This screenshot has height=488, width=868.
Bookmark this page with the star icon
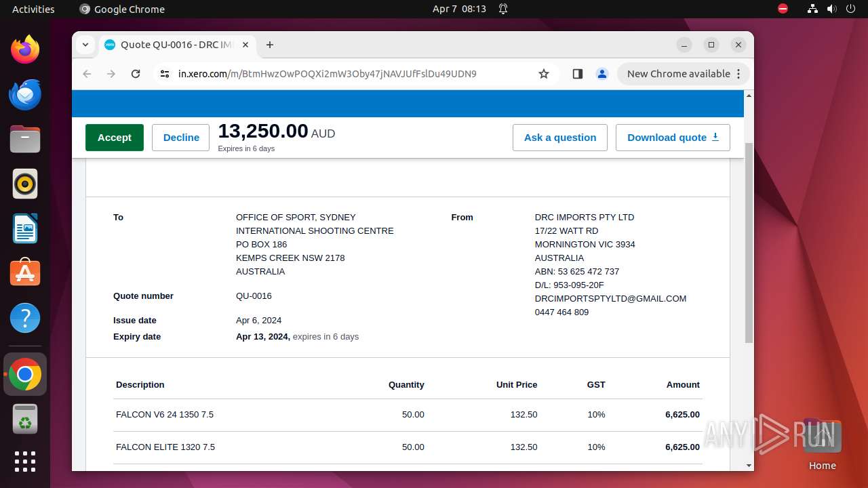pos(544,74)
